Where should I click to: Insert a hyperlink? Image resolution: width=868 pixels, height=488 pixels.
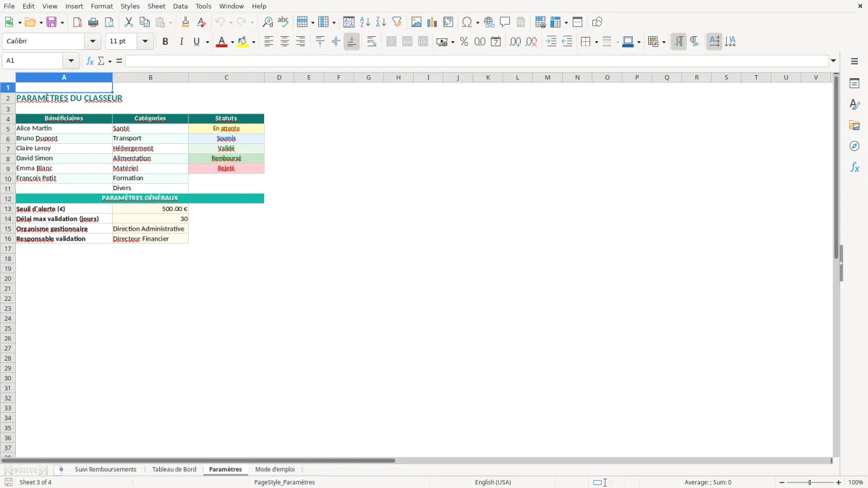click(x=489, y=22)
